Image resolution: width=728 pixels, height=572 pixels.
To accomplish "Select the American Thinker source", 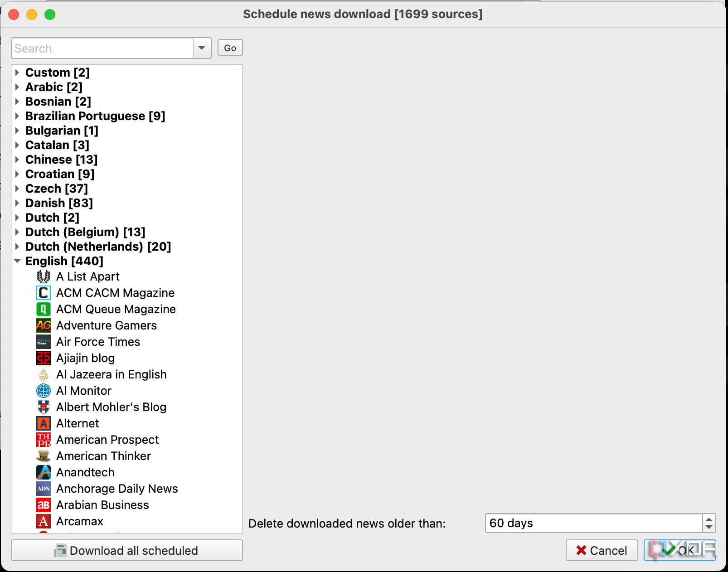I will pyautogui.click(x=104, y=456).
